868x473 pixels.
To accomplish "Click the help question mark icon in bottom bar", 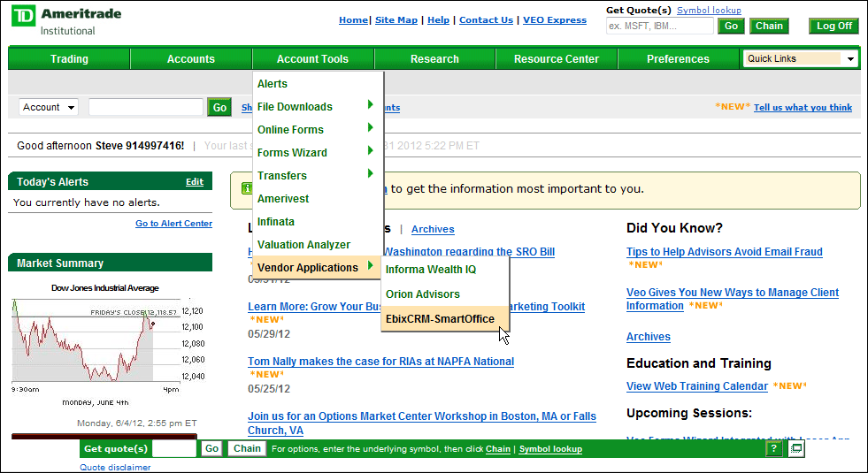I will [x=773, y=448].
